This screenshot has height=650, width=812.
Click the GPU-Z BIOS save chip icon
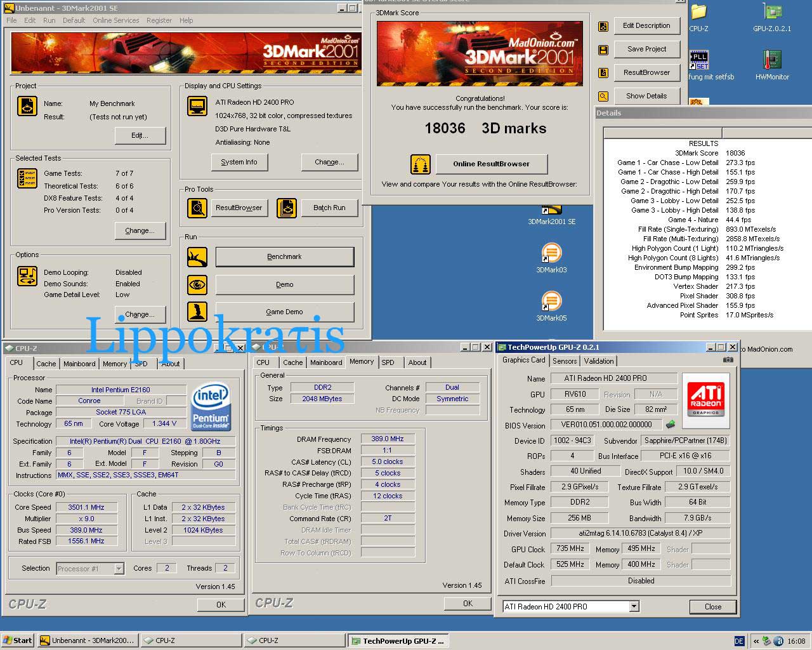[670, 424]
